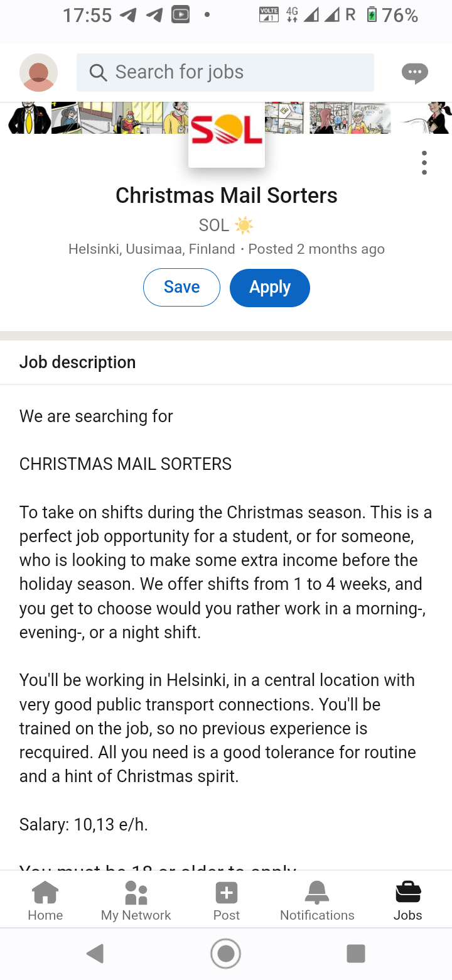Viewport: 452px width, 980px height.
Task: Apply to the Christmas Mail Sorters job
Action: [270, 288]
